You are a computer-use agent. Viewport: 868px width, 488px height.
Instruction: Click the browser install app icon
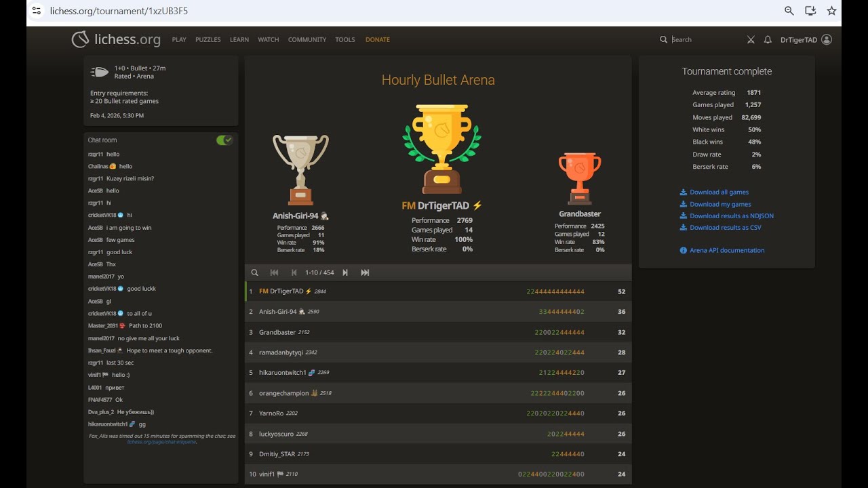810,11
